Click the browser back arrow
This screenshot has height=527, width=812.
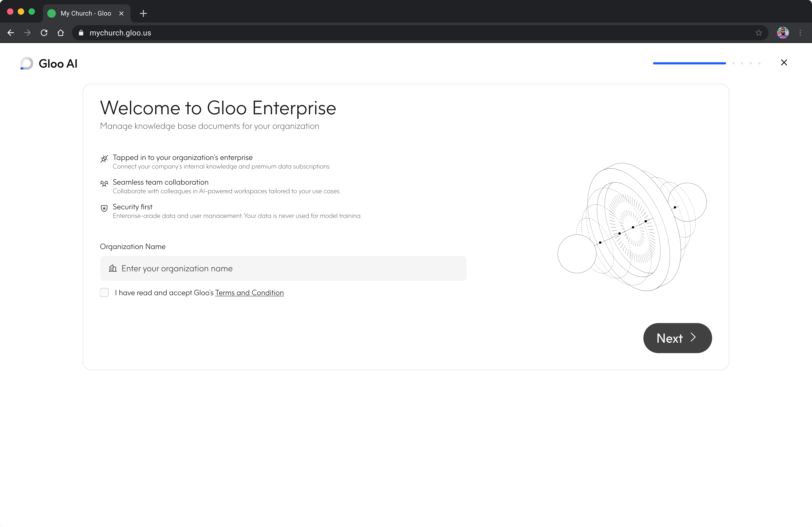pos(11,33)
